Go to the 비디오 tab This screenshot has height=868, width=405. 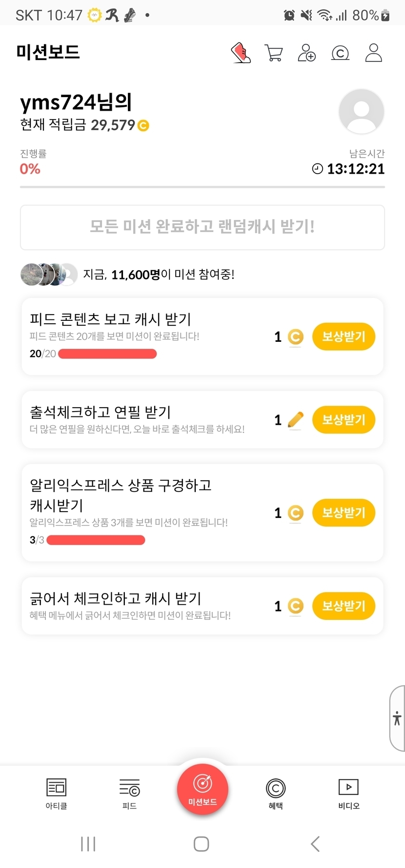(348, 793)
